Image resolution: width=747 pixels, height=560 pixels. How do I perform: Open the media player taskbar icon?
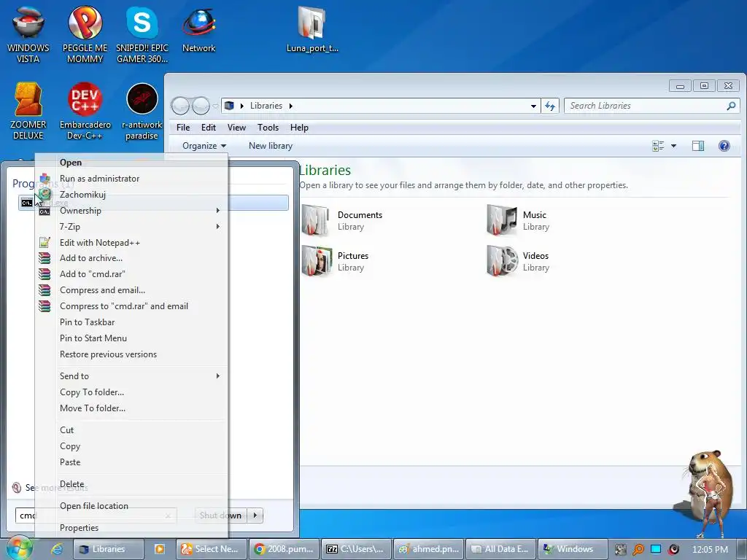(x=160, y=549)
